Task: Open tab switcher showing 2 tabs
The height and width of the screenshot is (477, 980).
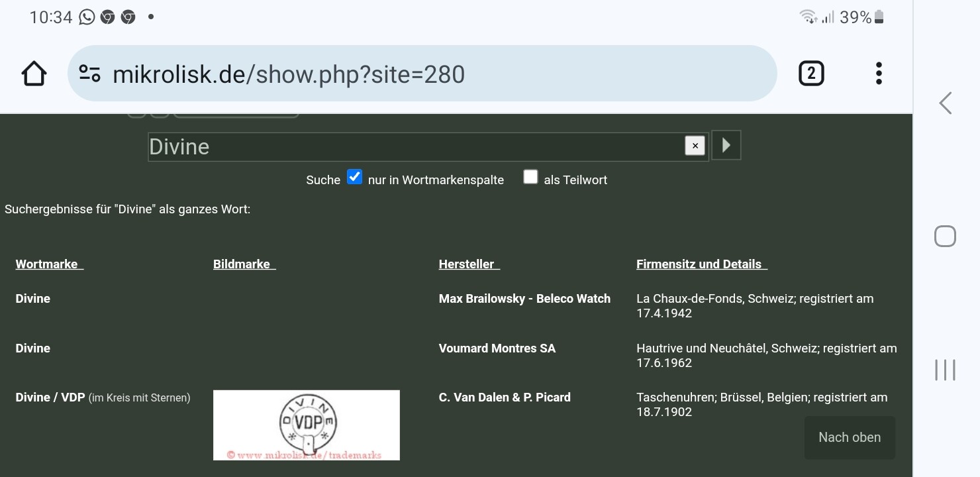Action: tap(811, 74)
